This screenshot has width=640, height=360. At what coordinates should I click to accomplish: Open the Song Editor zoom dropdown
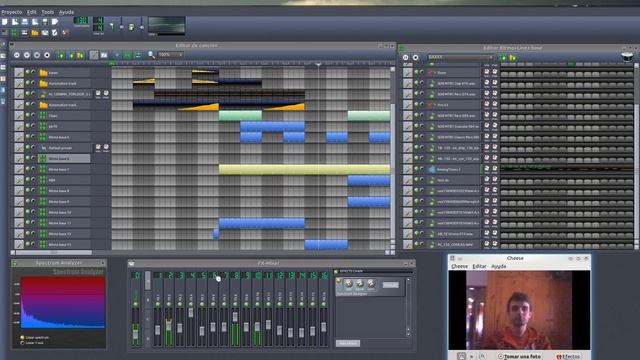[170, 55]
